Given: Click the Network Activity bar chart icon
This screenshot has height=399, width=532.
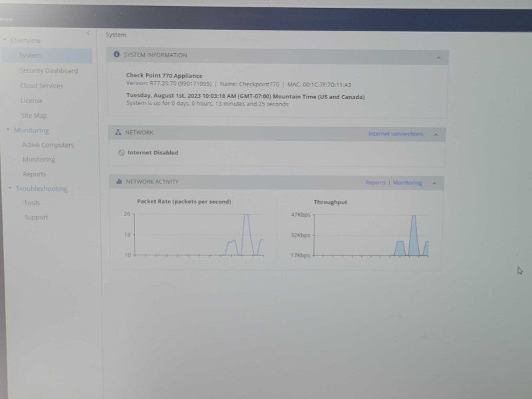Looking at the screenshot, I should [x=119, y=181].
